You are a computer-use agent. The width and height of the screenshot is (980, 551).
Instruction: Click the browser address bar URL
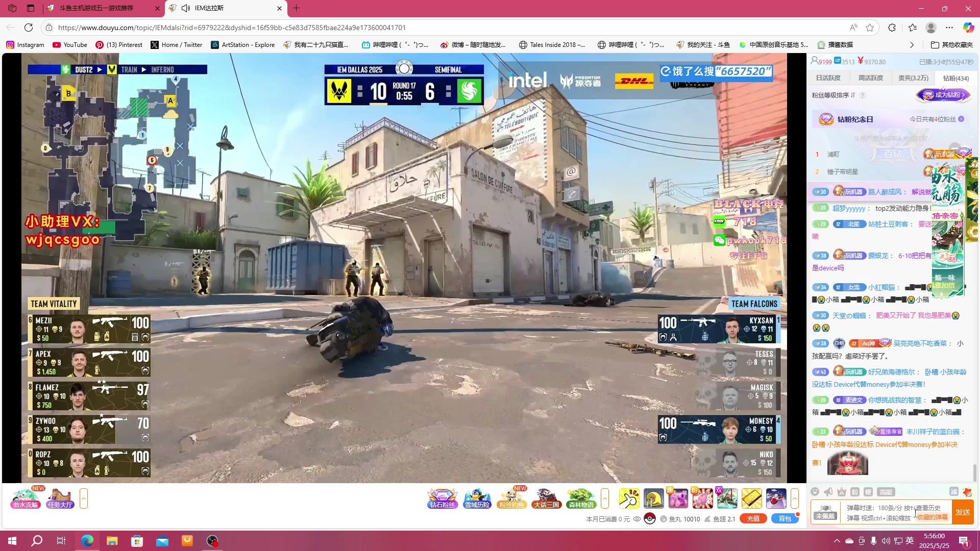232,28
